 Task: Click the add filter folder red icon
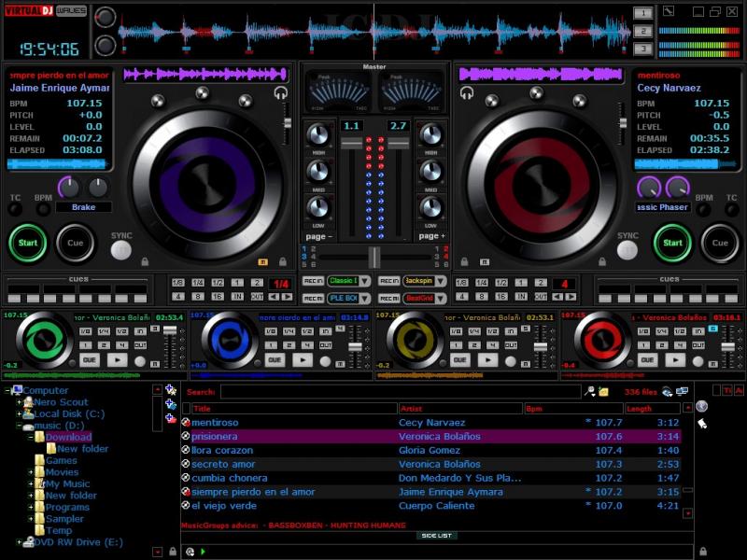tap(171, 418)
